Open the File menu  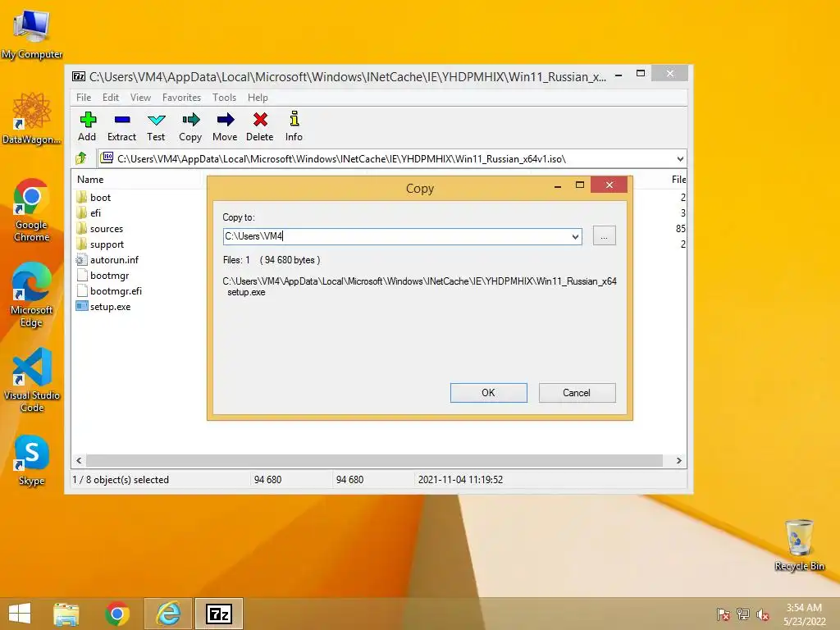tap(84, 98)
